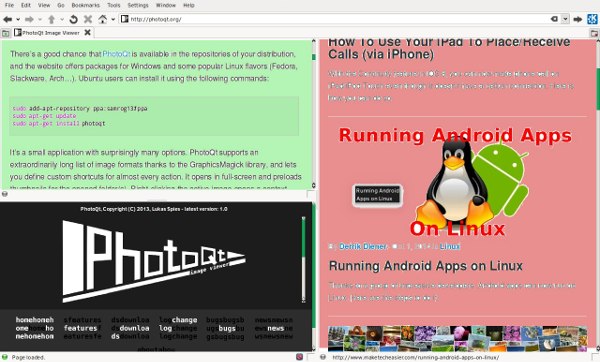Open the news link on the PhotoQt site
Image resolution: width=600 pixels, height=362 pixels.
274,328
